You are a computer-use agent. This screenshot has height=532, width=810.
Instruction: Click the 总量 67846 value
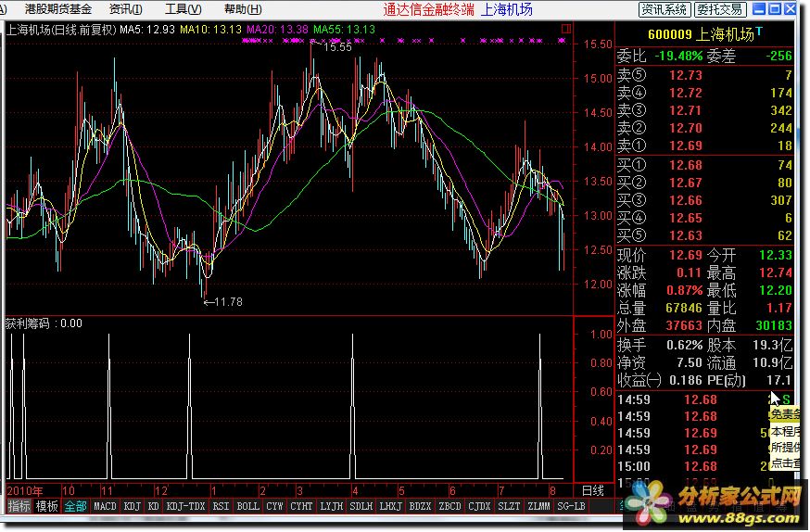point(683,308)
